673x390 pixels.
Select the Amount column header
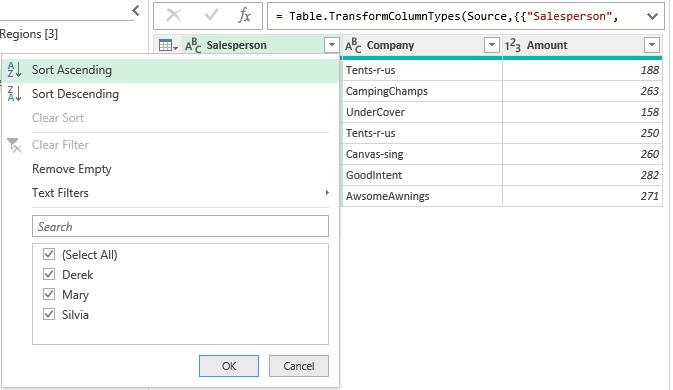coord(582,45)
